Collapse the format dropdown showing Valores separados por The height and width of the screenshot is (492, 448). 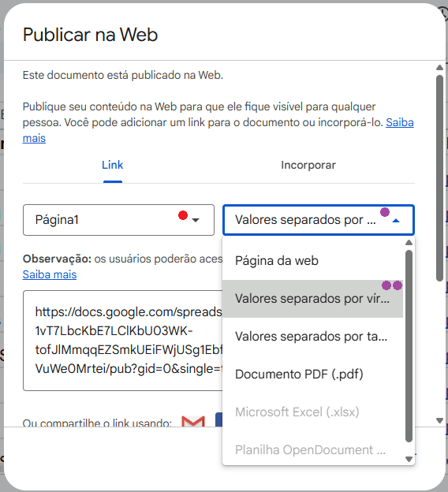[x=319, y=220]
